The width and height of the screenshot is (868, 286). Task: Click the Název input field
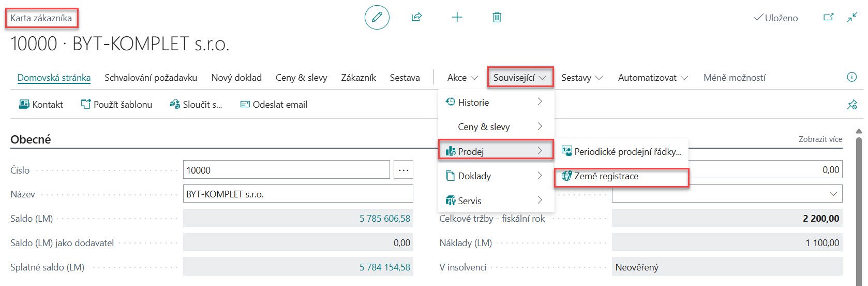[x=298, y=194]
